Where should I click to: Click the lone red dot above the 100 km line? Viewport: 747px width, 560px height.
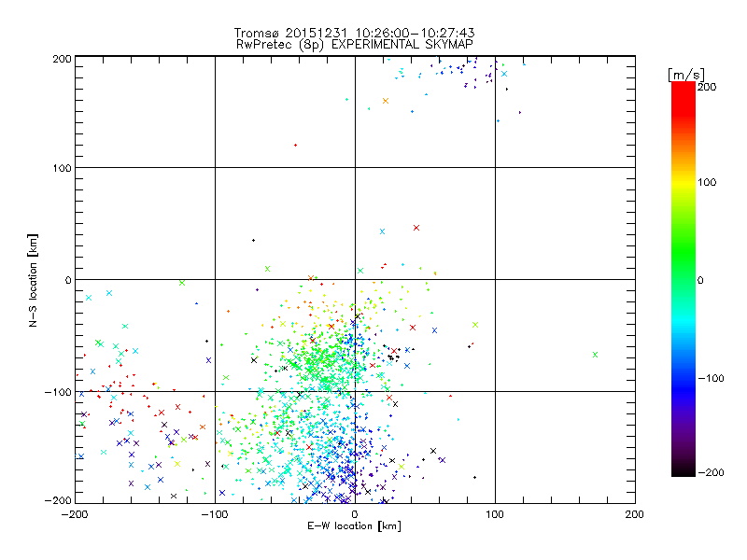click(x=296, y=146)
